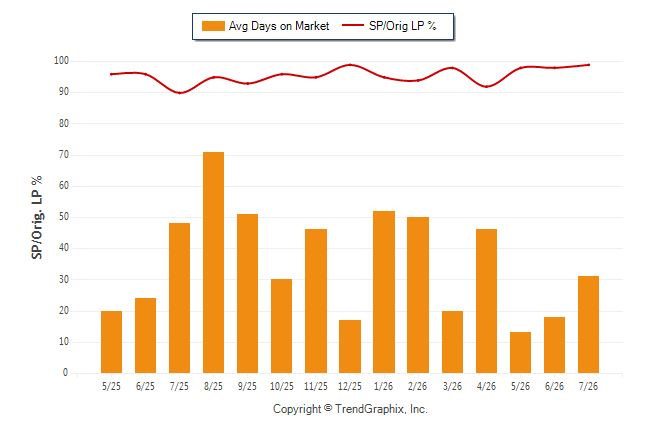Click the SP/Orig. LP % y-axis title

(37, 217)
